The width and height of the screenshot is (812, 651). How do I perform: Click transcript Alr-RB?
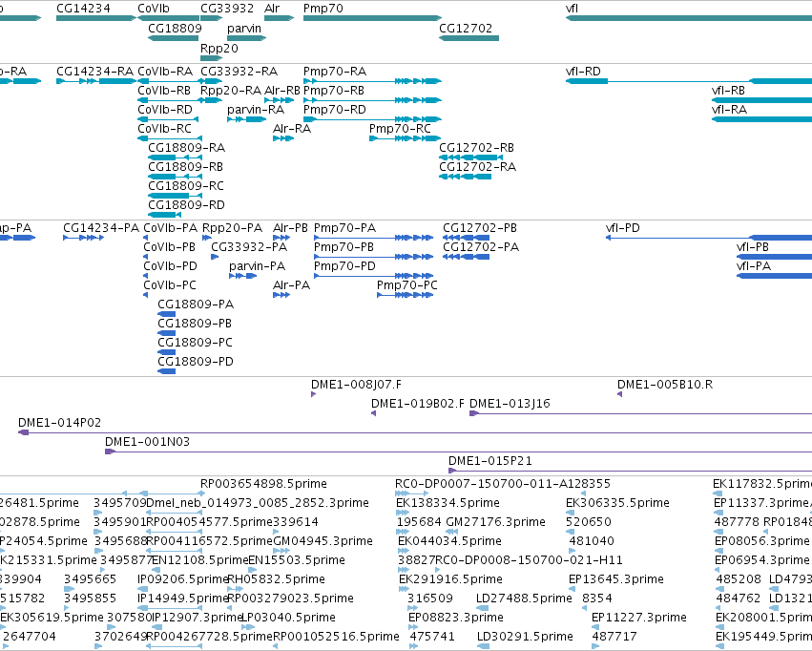click(x=280, y=100)
